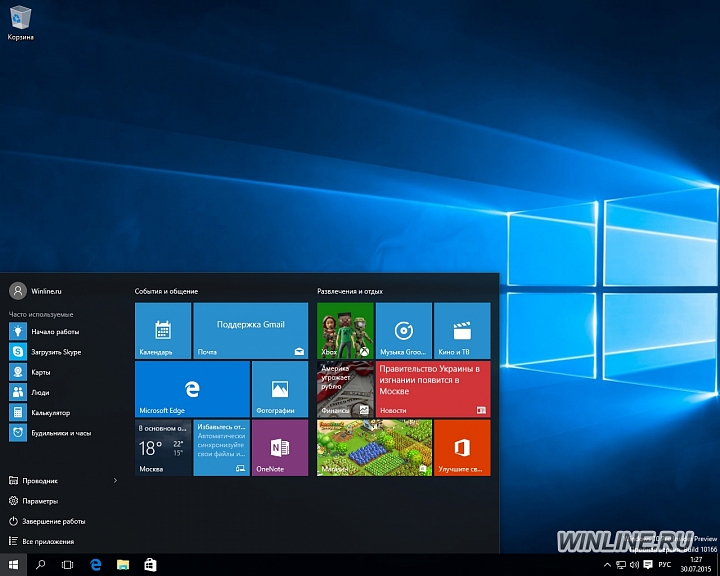Image resolution: width=720 pixels, height=576 pixels.
Task: Open the Избавьтесь от... sync tips tile
Action: click(222, 448)
